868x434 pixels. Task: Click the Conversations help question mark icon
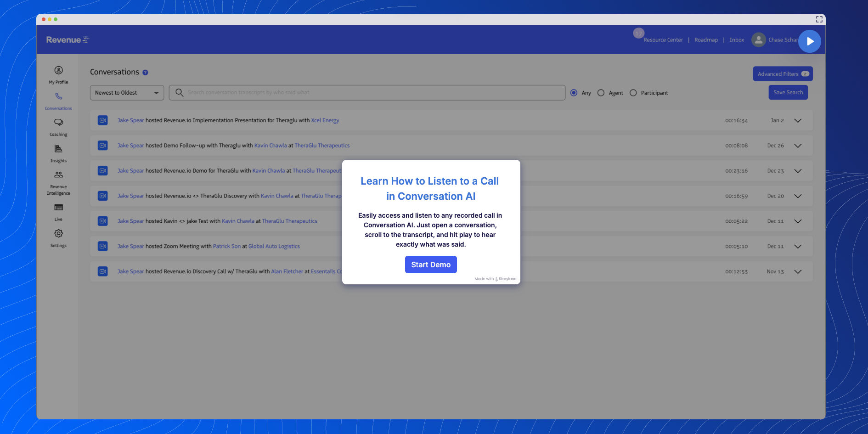(x=145, y=73)
